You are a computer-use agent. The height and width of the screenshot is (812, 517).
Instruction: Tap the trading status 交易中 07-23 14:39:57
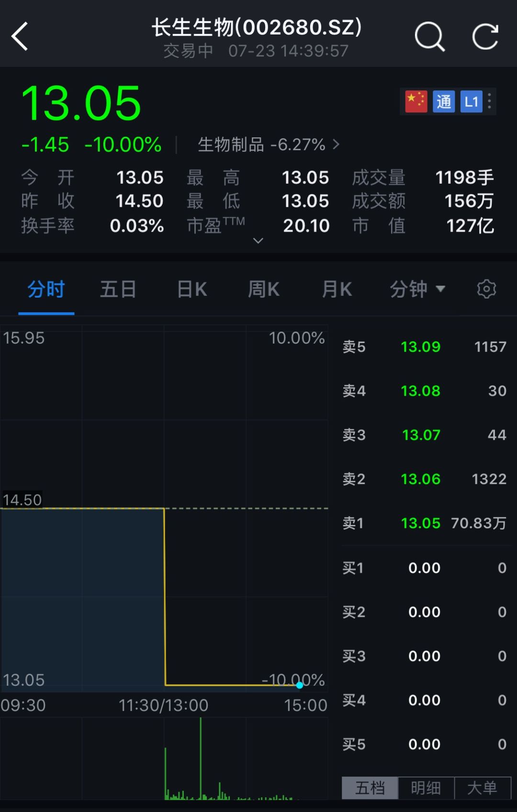[x=256, y=51]
